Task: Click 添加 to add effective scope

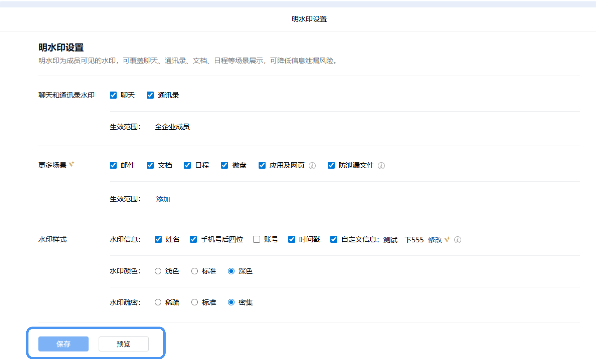Action: (163, 199)
